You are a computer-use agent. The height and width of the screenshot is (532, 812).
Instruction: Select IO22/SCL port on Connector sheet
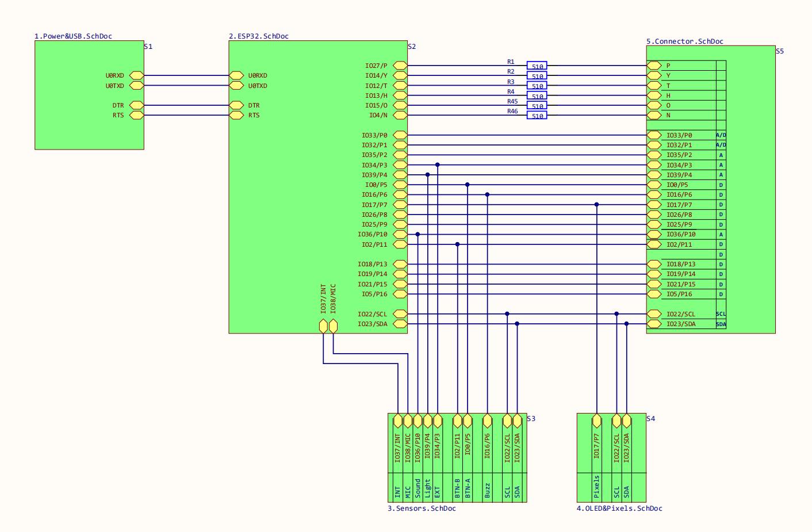pos(654,314)
